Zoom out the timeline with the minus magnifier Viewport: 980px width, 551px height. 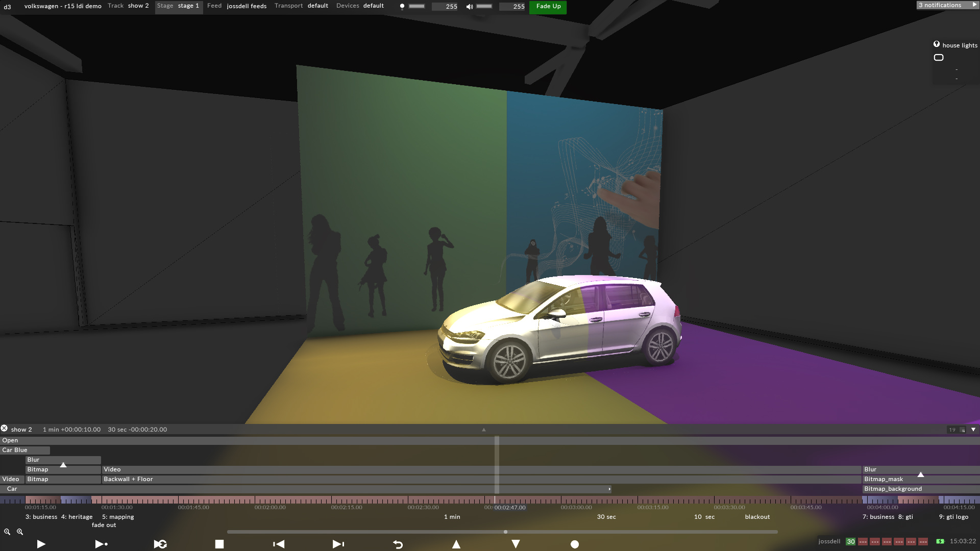(7, 532)
